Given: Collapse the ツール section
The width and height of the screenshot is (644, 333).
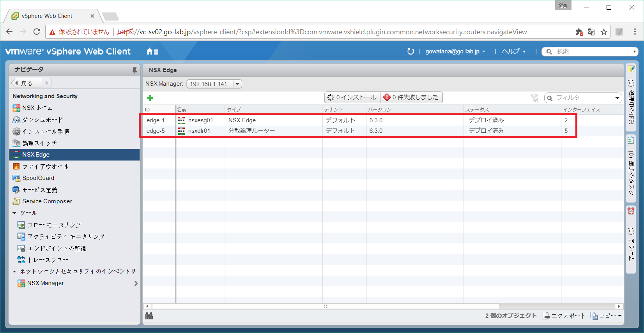Looking at the screenshot, I should coord(14,213).
